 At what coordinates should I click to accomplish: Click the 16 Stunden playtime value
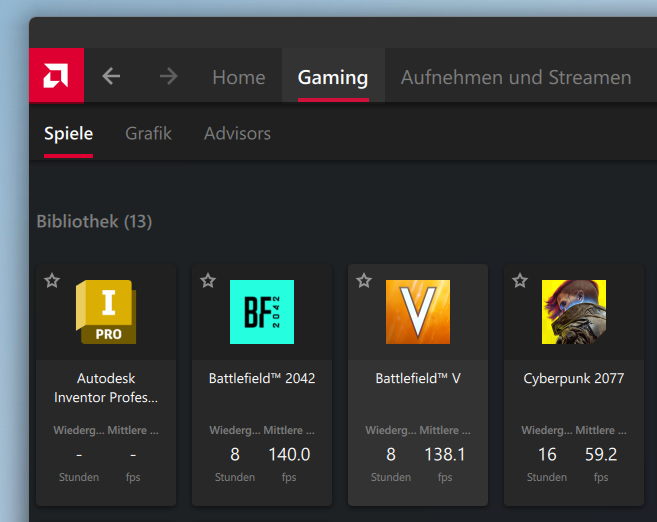(547, 455)
